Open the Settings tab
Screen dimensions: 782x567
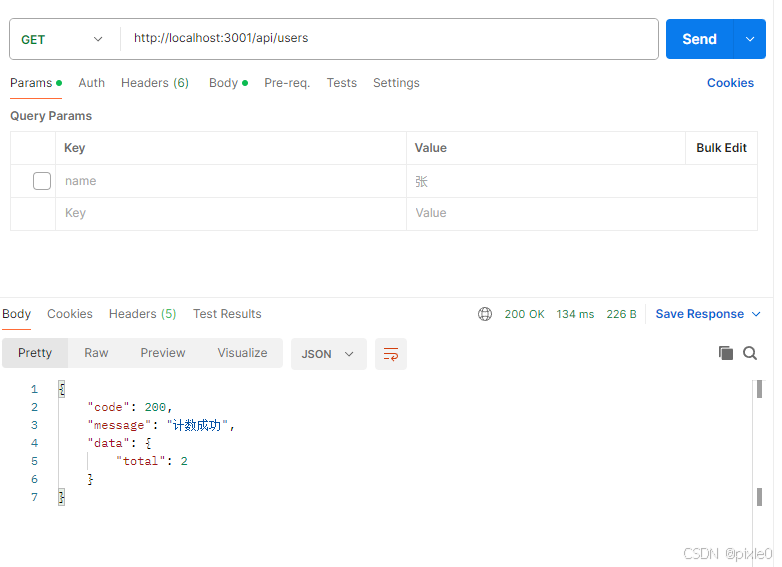(x=396, y=83)
